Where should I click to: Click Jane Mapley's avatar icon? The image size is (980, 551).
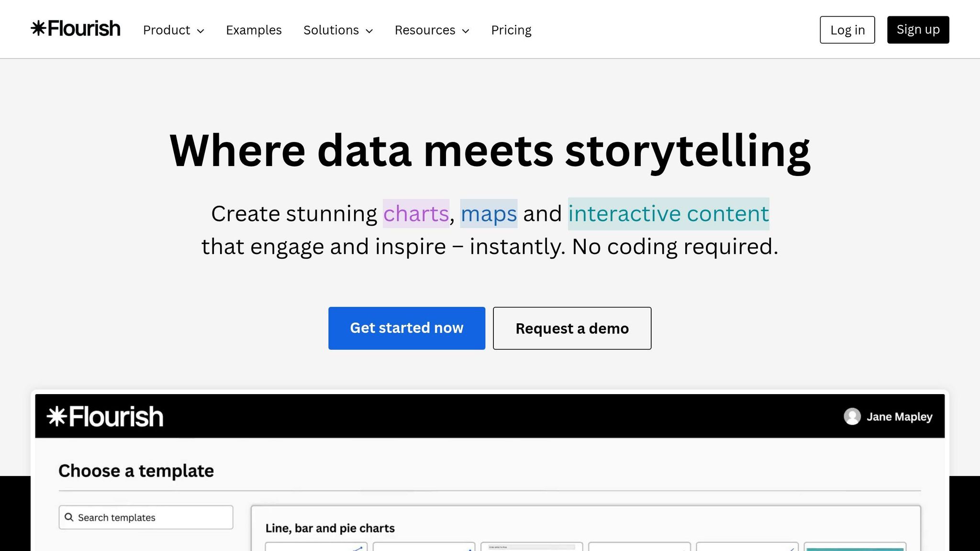(x=852, y=416)
